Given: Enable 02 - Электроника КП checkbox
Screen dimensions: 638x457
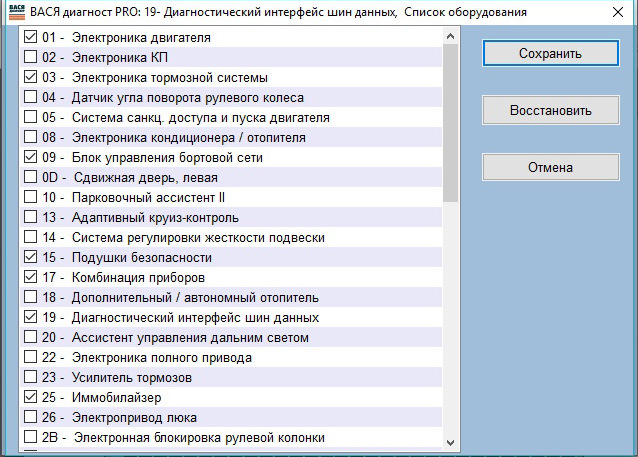Looking at the screenshot, I should tap(31, 57).
